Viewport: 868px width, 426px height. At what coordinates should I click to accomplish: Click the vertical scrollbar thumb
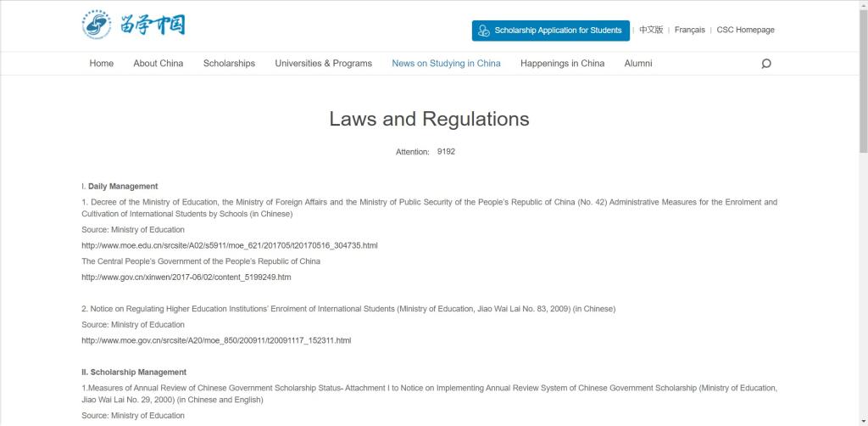coord(863,76)
